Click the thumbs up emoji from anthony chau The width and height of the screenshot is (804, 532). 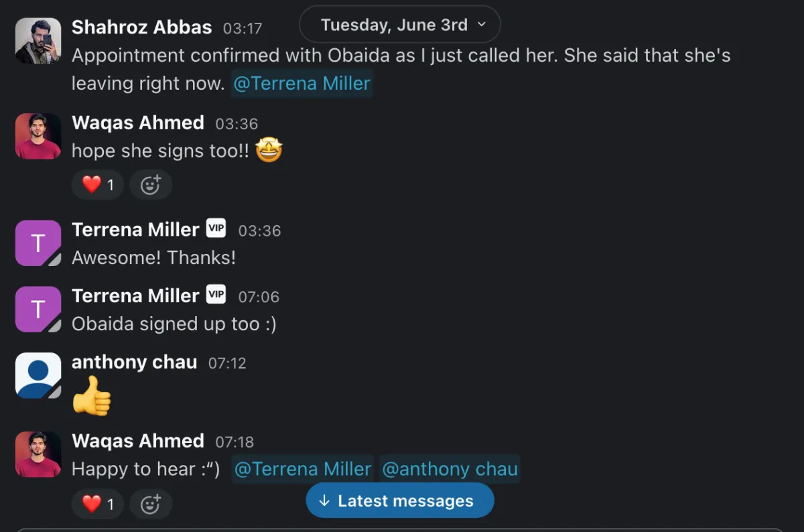click(x=92, y=396)
